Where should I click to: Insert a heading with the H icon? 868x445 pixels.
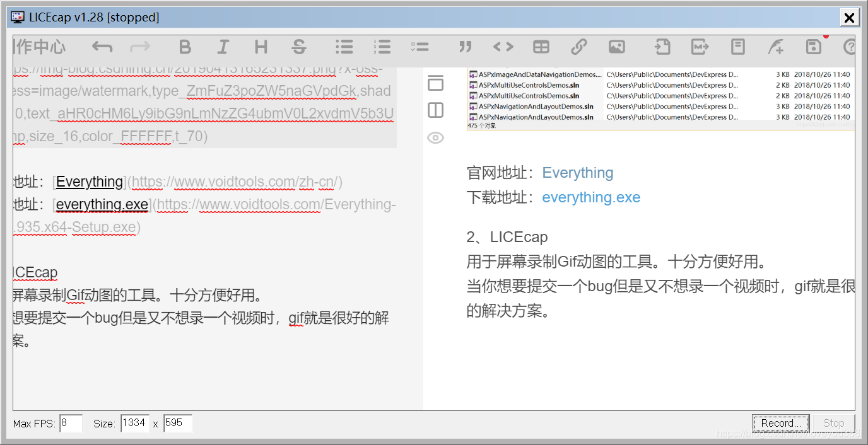tap(261, 47)
